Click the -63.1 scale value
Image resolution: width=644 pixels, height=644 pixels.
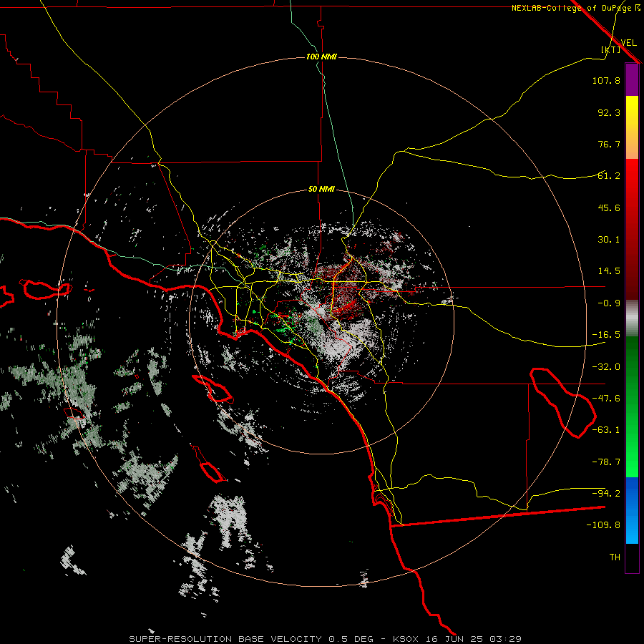[606, 430]
